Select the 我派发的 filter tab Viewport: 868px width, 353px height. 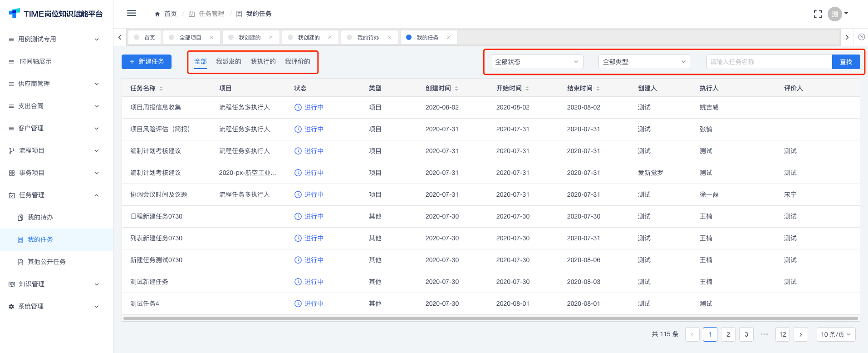click(x=229, y=62)
